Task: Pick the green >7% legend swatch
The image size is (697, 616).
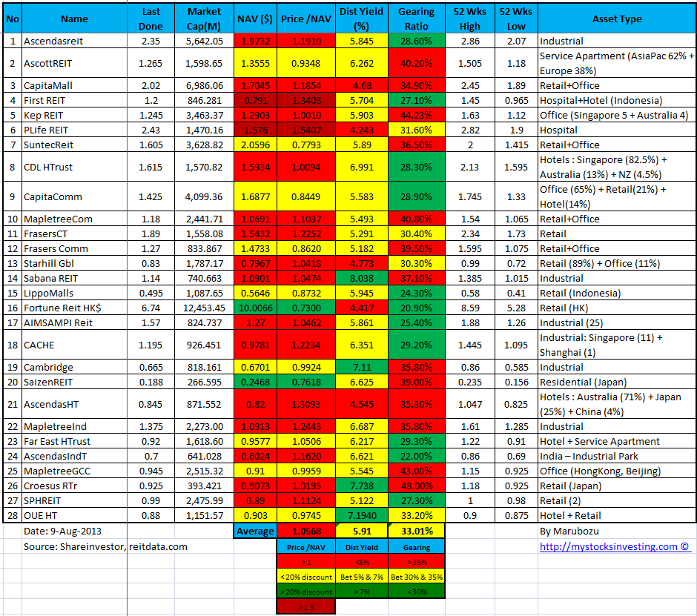Action: point(361,592)
